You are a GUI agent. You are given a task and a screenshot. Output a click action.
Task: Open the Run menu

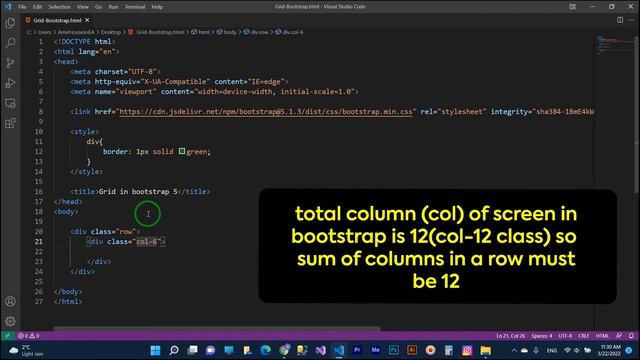point(113,7)
